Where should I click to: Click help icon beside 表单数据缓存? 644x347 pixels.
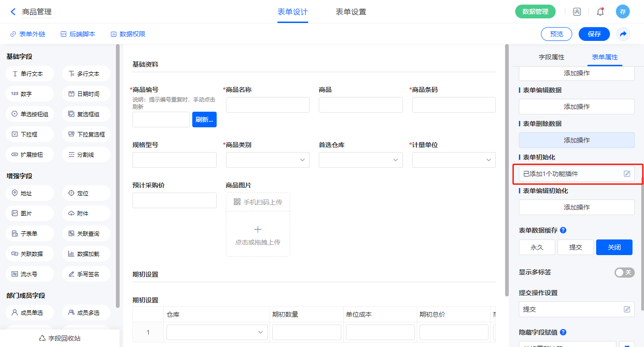(x=563, y=230)
